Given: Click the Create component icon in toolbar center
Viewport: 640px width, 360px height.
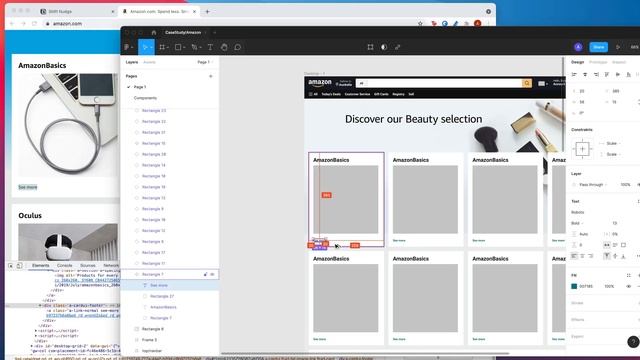Looking at the screenshot, I should click(370, 47).
